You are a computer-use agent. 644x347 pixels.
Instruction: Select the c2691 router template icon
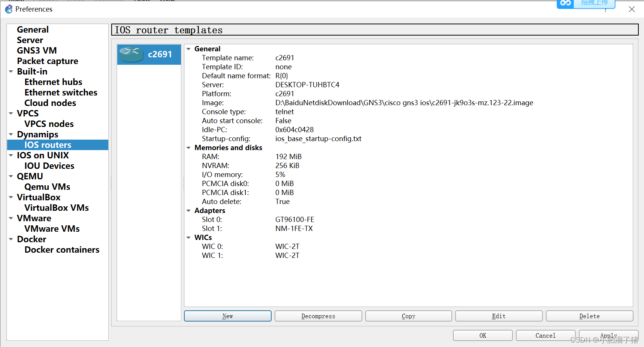tap(131, 54)
